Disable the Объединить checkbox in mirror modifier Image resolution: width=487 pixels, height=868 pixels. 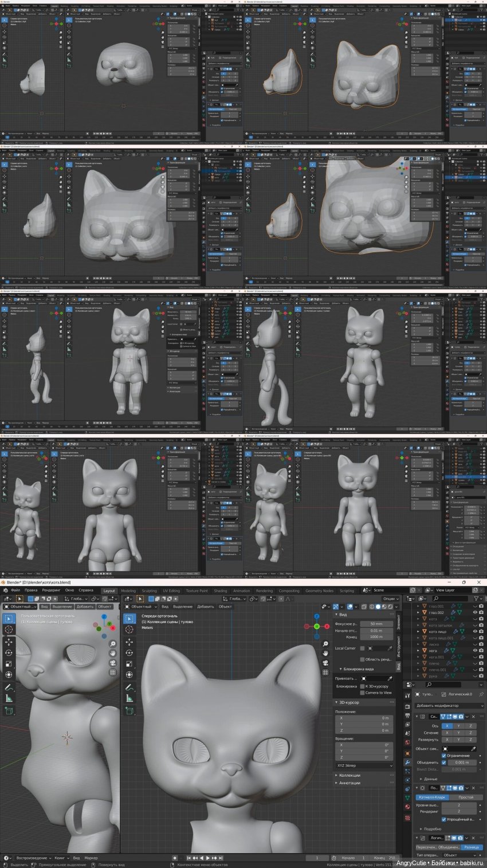pos(444,763)
